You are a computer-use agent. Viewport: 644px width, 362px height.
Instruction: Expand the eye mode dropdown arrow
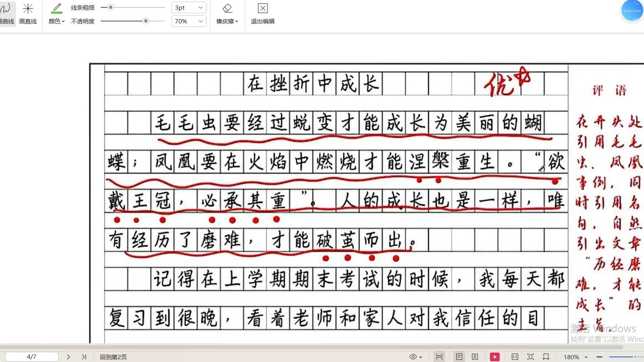click(x=421, y=357)
